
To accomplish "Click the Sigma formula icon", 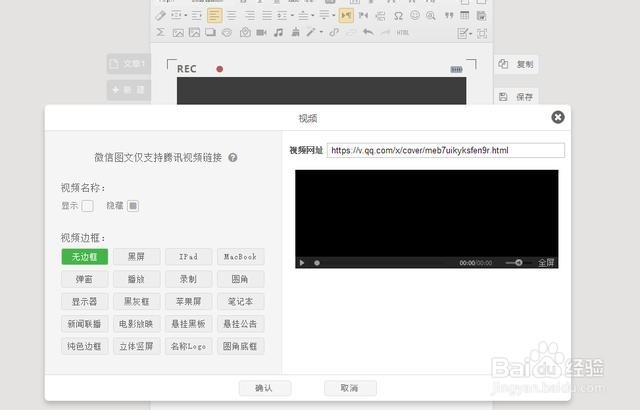I will coord(160,32).
